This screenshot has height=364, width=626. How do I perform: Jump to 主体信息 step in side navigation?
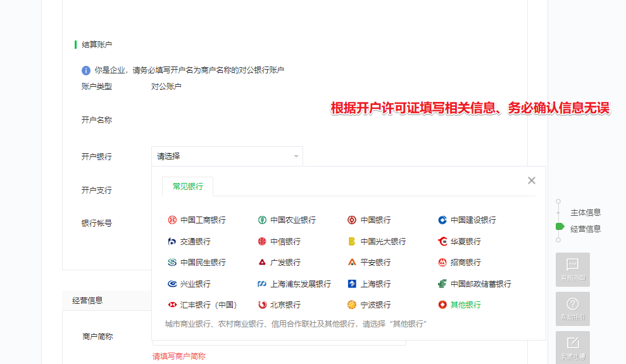click(x=585, y=213)
